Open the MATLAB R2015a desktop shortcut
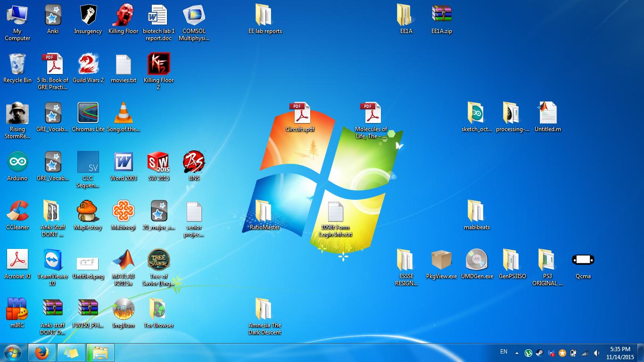 pos(123,260)
